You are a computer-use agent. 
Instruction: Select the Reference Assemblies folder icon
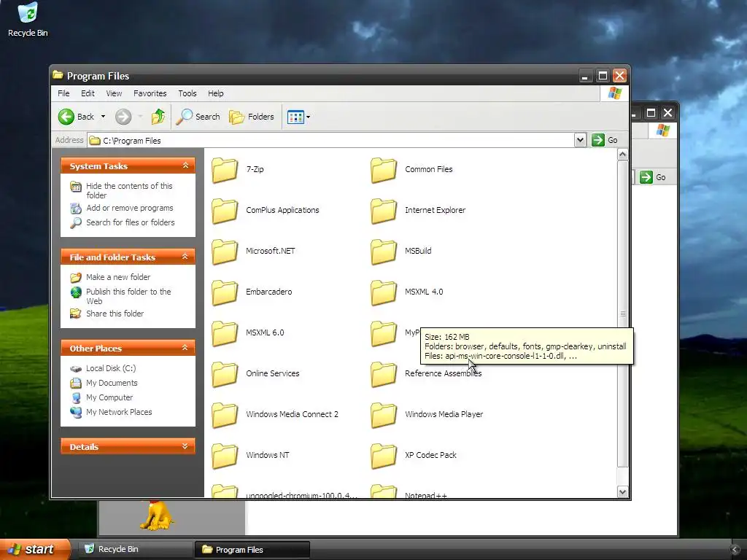point(384,374)
